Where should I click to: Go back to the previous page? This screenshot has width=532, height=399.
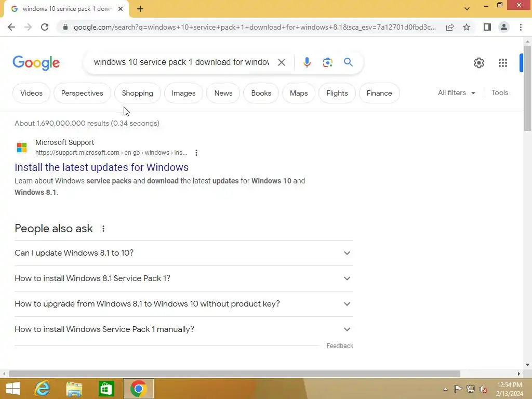(11, 27)
